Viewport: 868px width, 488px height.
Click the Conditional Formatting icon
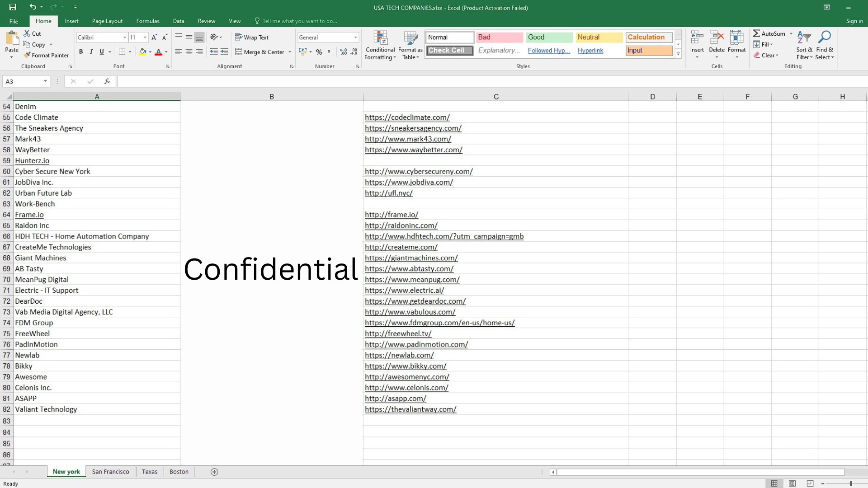tap(380, 38)
